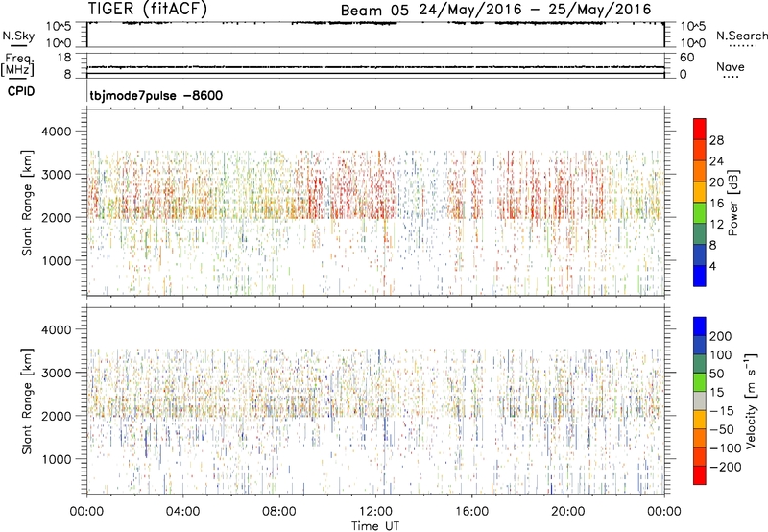Click the "Freq. [MHz]" axis label
This screenshot has width=768, height=532.
coord(18,64)
